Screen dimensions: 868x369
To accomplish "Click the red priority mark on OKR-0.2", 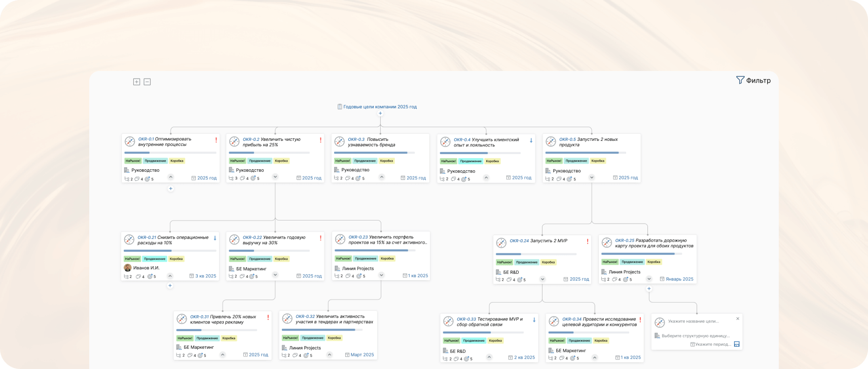I will (x=320, y=140).
